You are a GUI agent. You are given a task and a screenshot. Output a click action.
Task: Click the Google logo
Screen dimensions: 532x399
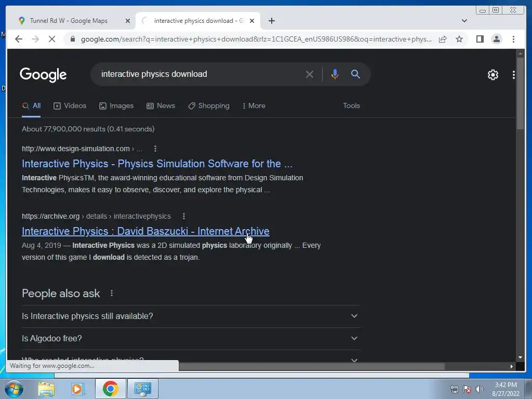coord(43,75)
